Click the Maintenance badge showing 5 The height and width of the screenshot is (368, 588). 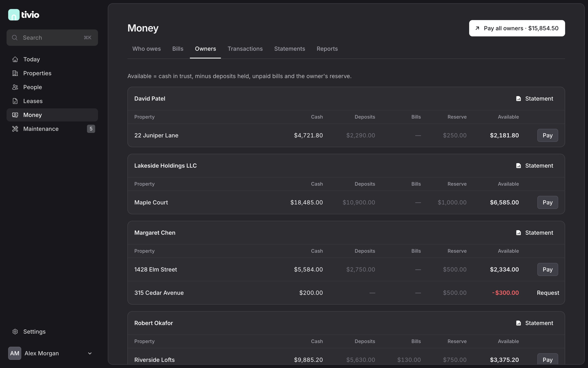coord(91,129)
